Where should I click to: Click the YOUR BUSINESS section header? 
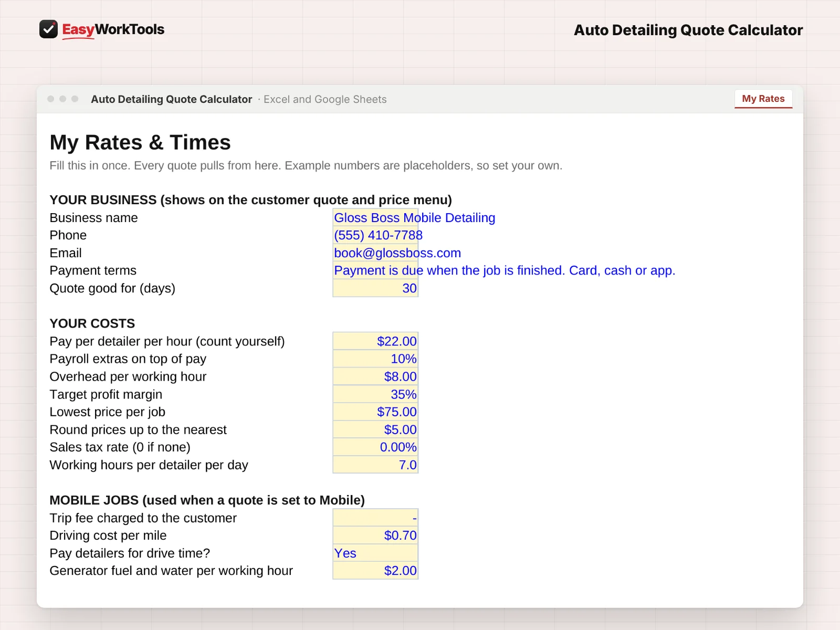tap(250, 200)
